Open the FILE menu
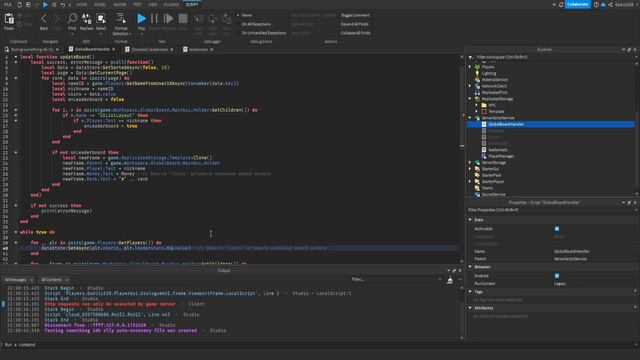 click(x=8, y=4)
